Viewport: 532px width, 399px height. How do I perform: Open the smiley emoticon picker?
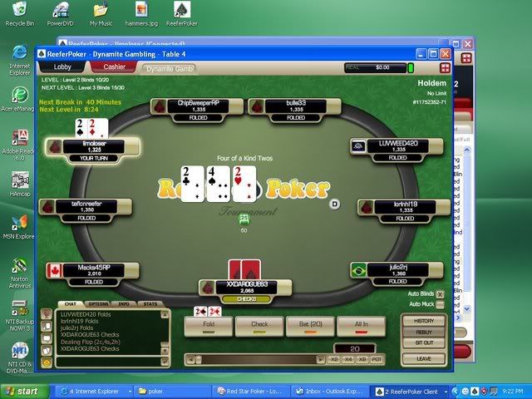coord(47,362)
